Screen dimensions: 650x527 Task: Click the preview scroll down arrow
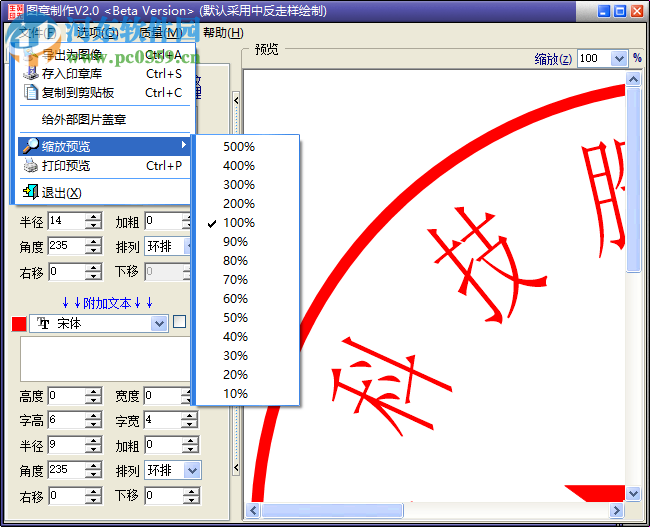tap(633, 493)
